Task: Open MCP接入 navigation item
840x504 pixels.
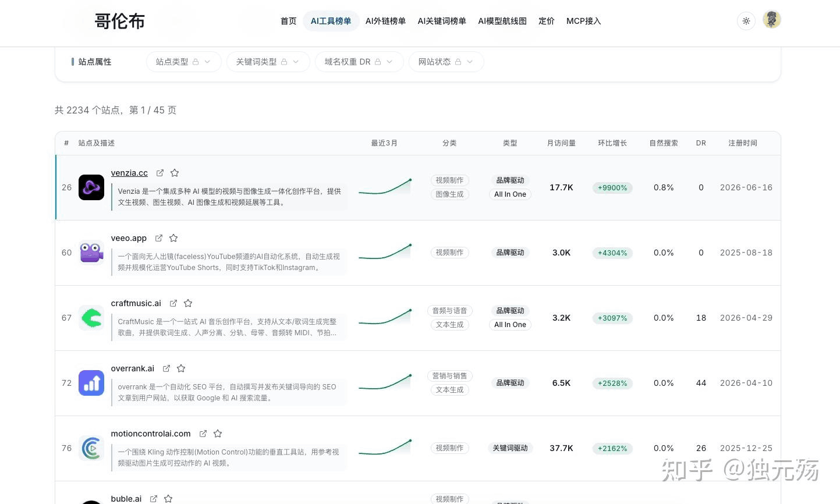Action: pos(583,21)
